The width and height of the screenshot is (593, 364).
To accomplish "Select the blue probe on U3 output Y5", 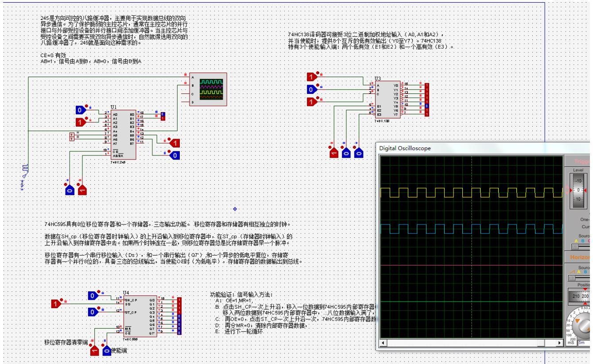I will [x=426, y=106].
